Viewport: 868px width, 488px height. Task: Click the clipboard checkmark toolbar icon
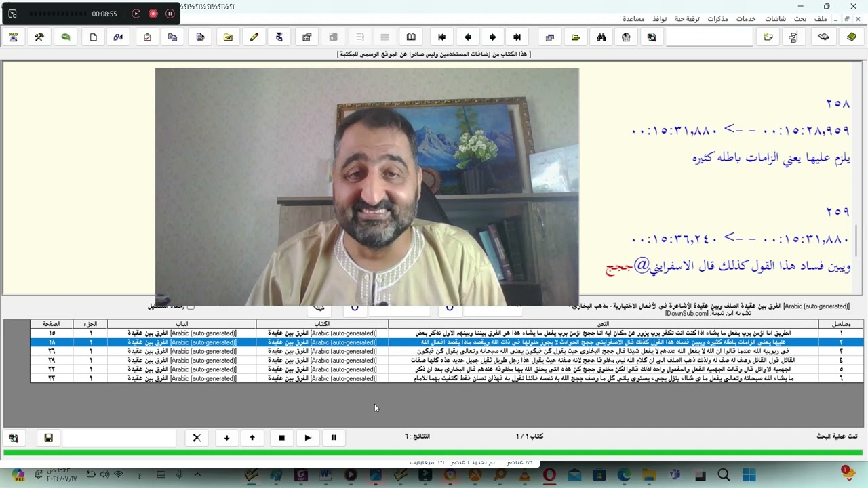[147, 37]
